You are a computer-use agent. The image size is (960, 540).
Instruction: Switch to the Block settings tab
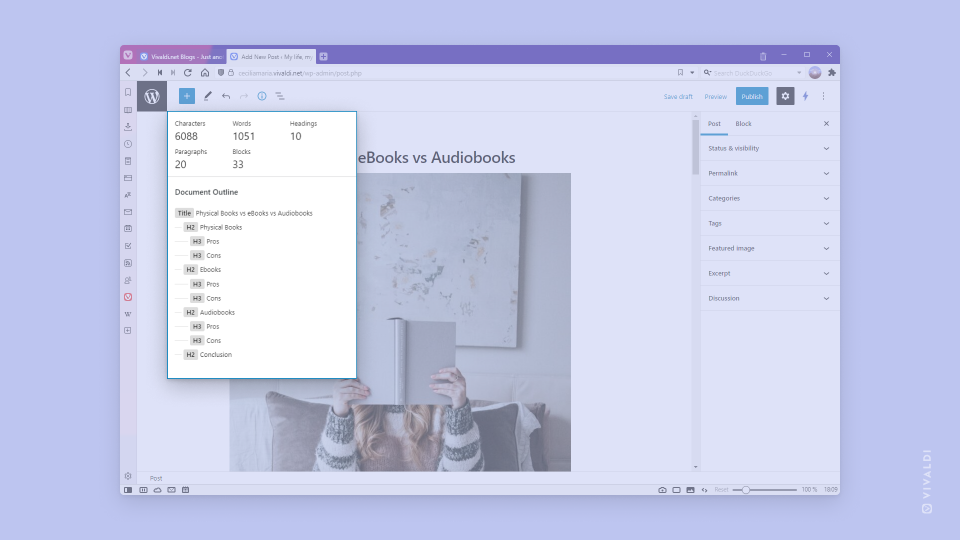pos(743,124)
